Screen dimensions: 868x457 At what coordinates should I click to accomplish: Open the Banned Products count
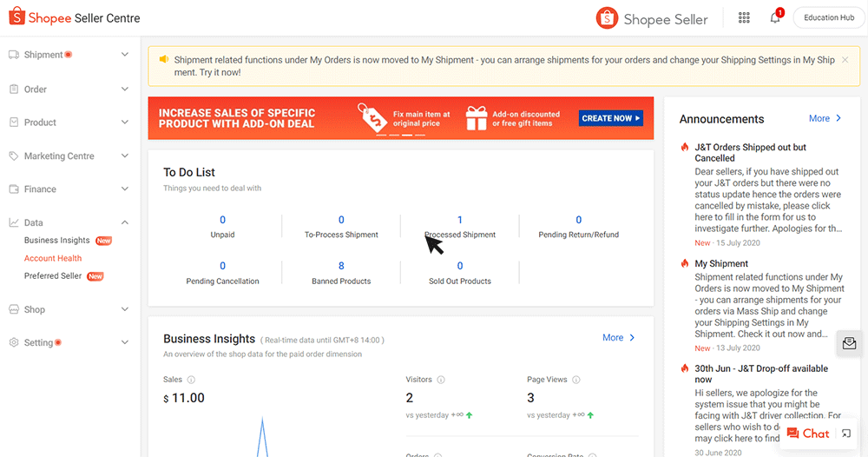pos(341,266)
